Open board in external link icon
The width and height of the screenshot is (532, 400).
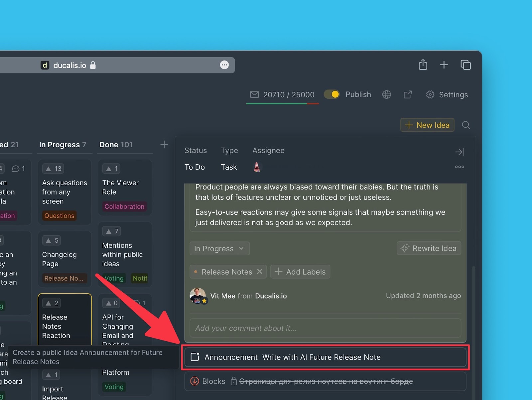(408, 95)
